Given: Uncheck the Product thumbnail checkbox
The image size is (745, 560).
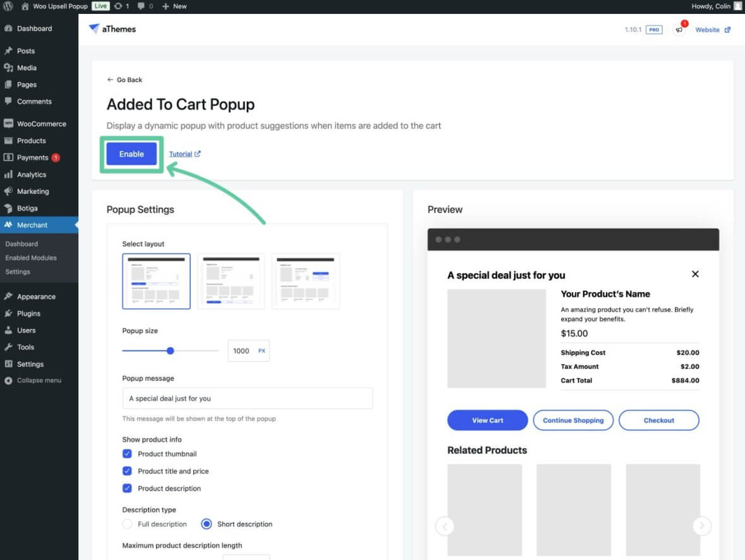Looking at the screenshot, I should 127,454.
